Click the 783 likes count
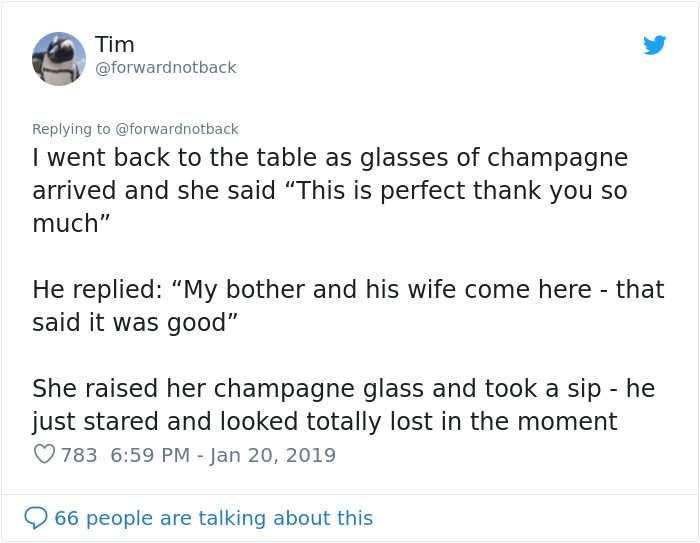 tap(79, 455)
